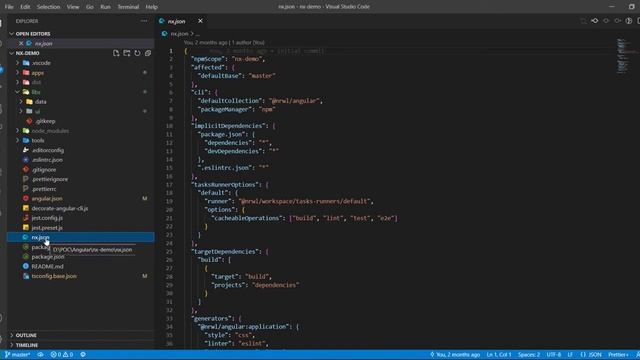Click the split-circle icon in editor toolbar
The width and height of the screenshot is (640, 360).
[x=629, y=21]
